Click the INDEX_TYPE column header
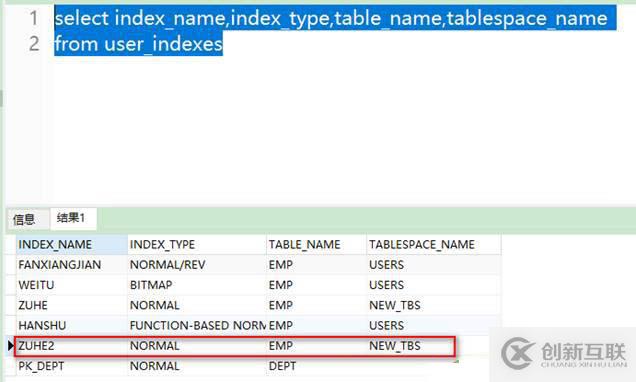This screenshot has width=636, height=382. [x=197, y=245]
